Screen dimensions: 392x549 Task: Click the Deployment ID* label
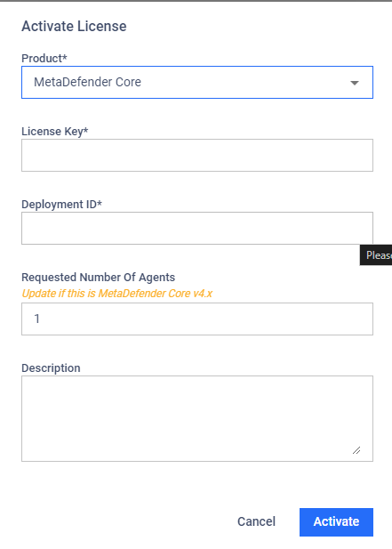tap(61, 204)
